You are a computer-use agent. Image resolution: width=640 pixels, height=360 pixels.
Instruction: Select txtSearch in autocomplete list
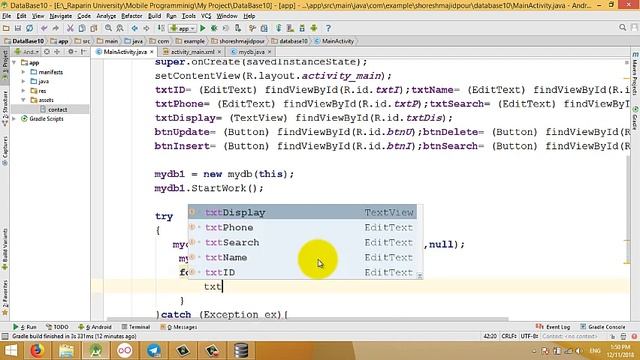point(302,242)
